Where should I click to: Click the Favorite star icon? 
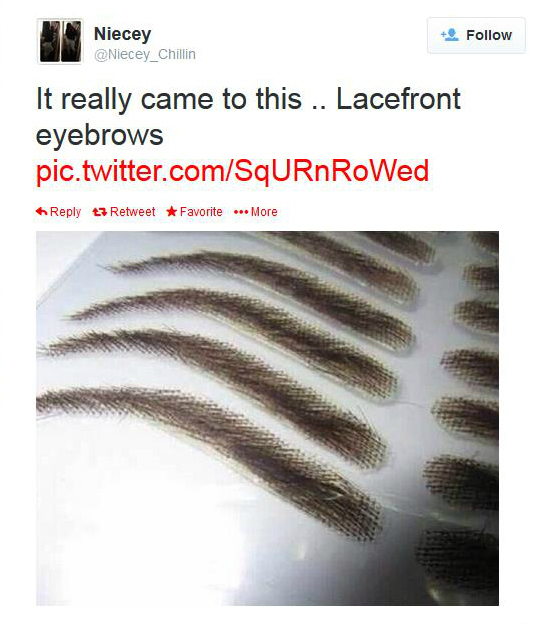171,211
